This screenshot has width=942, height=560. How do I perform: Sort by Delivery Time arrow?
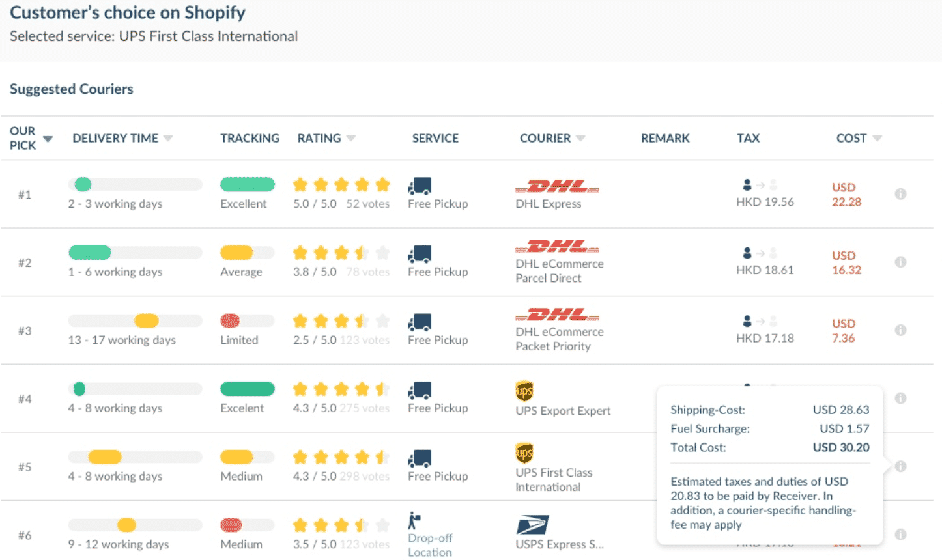pyautogui.click(x=168, y=138)
